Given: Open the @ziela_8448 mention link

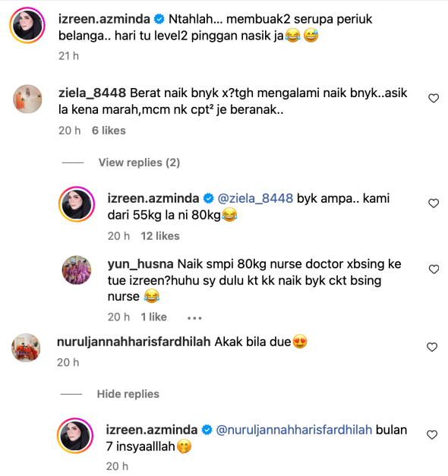Looking at the screenshot, I should 255,198.
